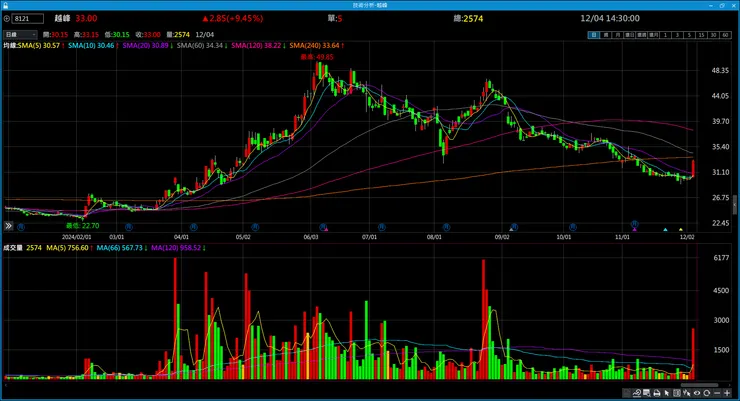Click the 12/04 14:30:00 timestamp
740x401 pixels.
click(610, 18)
